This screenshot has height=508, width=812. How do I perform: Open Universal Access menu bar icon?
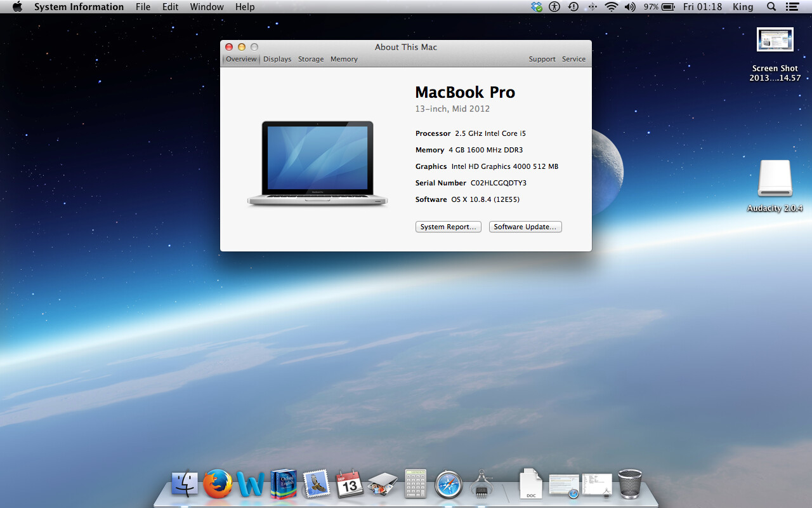click(555, 7)
